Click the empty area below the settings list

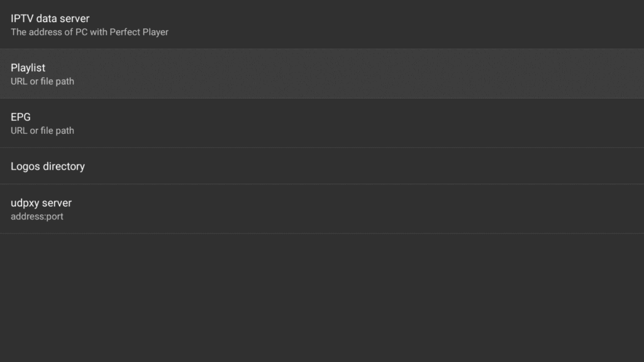coord(322,295)
